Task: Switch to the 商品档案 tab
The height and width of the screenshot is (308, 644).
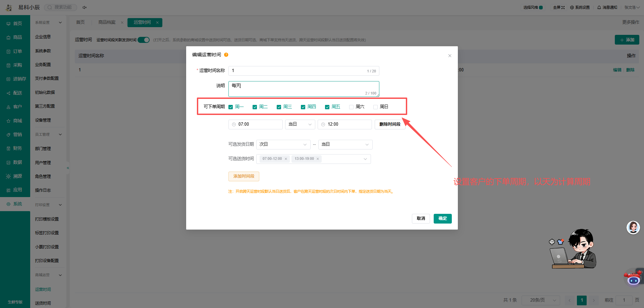Action: [x=107, y=22]
